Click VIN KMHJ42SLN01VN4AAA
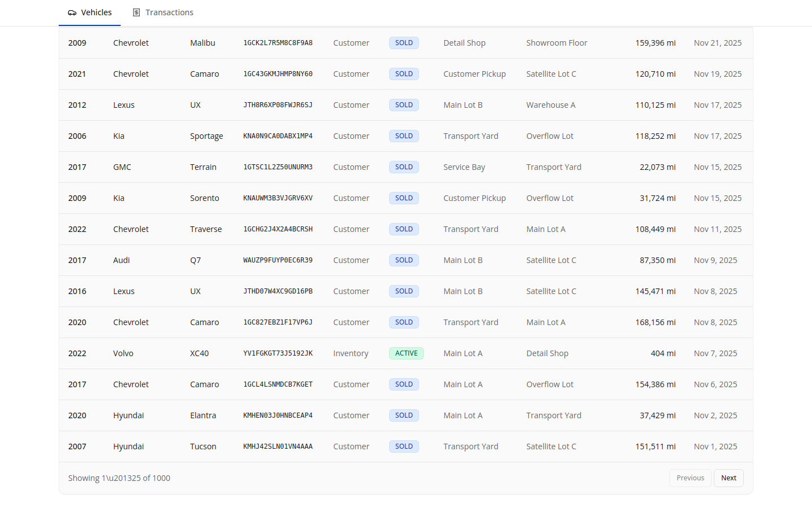The width and height of the screenshot is (812, 508). coord(278,446)
